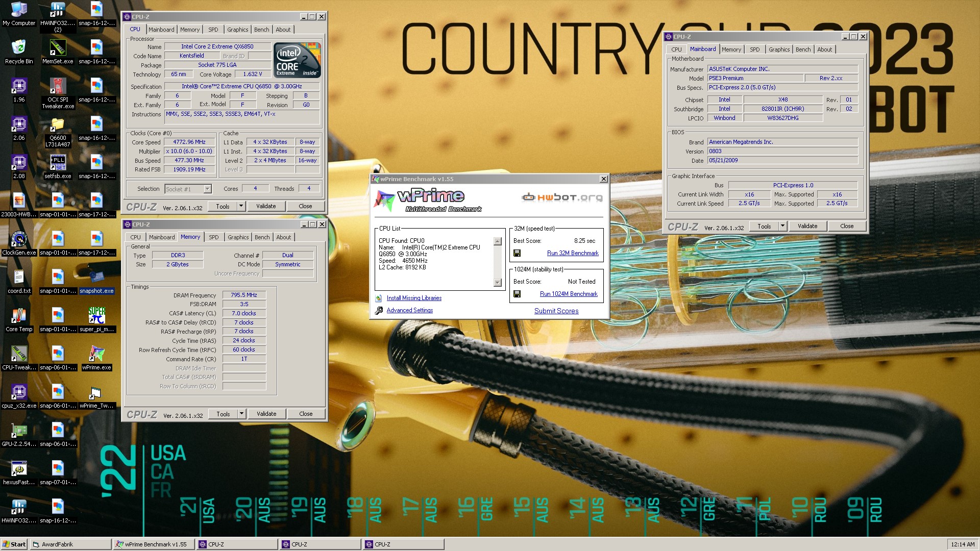Expand Tools arrow in Mainboard window

782,226
